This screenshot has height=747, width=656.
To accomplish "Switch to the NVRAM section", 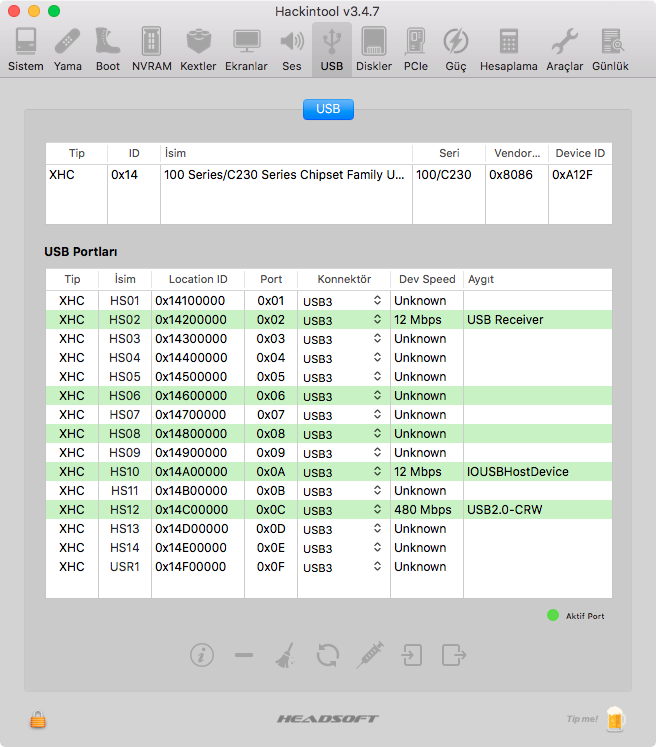I will (x=152, y=49).
